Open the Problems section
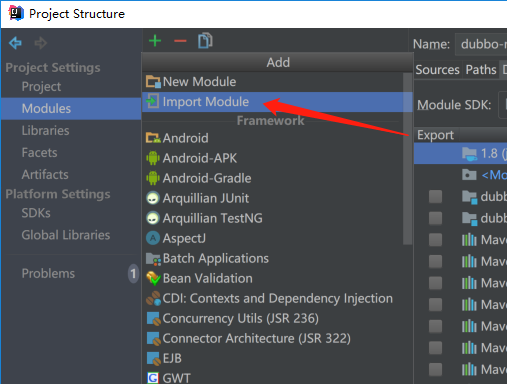Image resolution: width=507 pixels, height=384 pixels. pos(48,274)
